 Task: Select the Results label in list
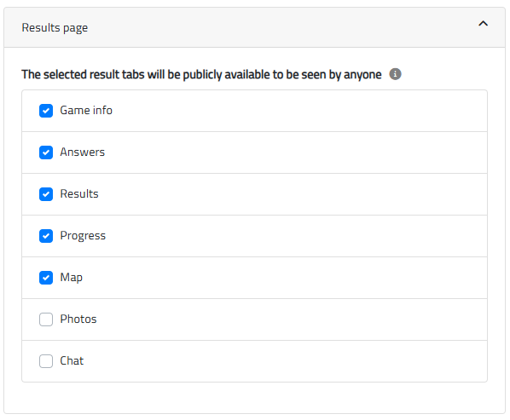click(79, 194)
